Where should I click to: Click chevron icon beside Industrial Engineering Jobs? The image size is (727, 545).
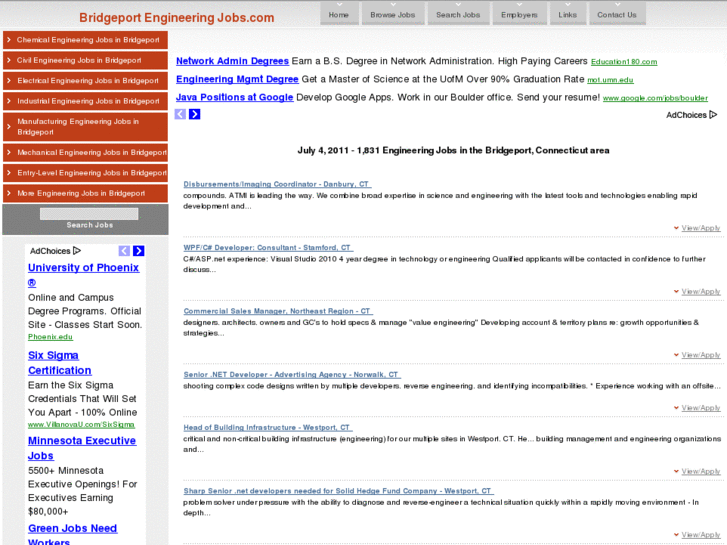coord(9,101)
